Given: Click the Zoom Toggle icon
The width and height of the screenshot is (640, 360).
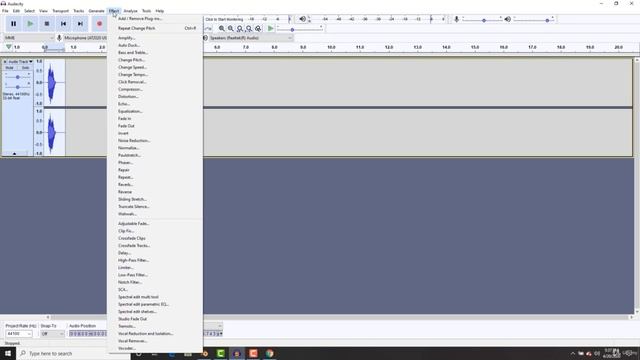Looking at the screenshot, I should [x=258, y=29].
